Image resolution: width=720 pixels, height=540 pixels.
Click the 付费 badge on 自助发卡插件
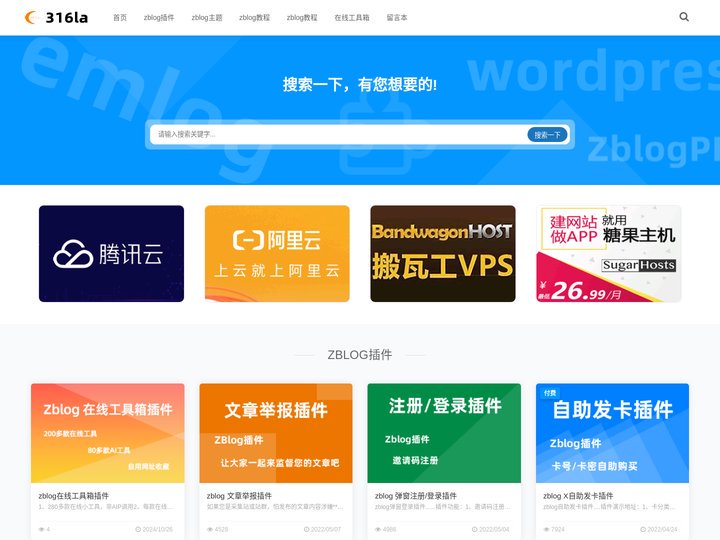coord(550,393)
